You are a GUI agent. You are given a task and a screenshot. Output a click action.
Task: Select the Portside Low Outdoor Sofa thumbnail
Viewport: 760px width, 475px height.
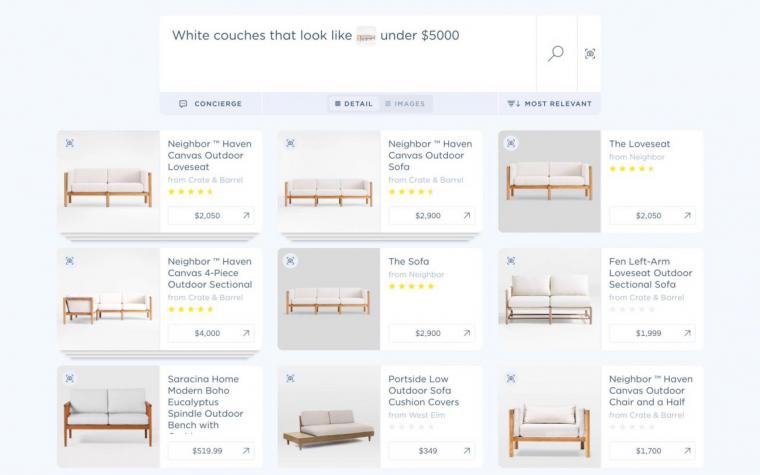pos(329,417)
